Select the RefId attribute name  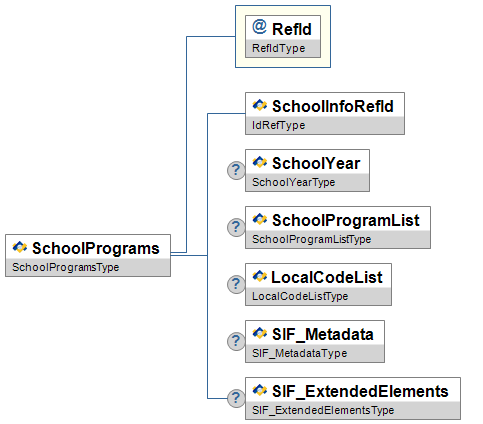click(x=292, y=29)
